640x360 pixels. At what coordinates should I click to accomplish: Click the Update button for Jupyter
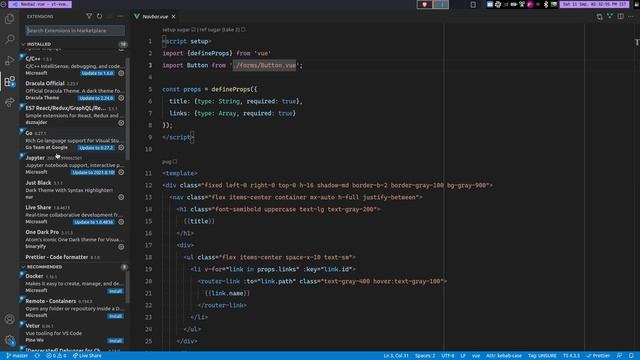[93, 172]
